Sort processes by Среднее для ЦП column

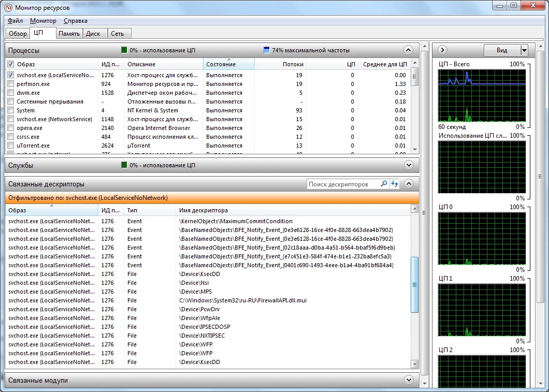384,64
